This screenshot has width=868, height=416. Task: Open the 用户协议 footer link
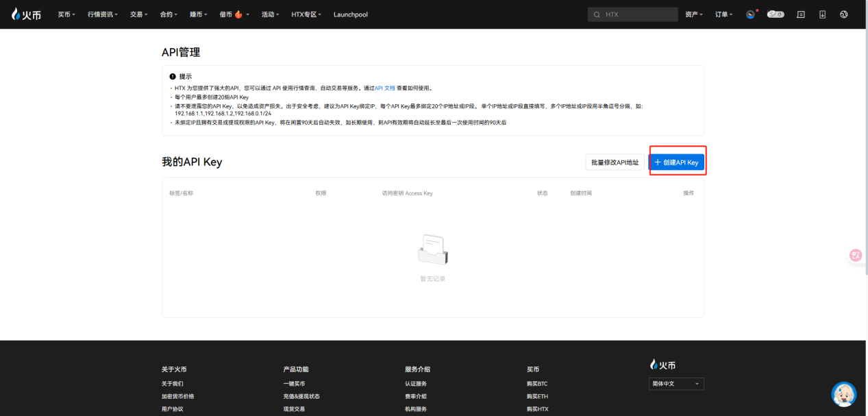click(173, 409)
